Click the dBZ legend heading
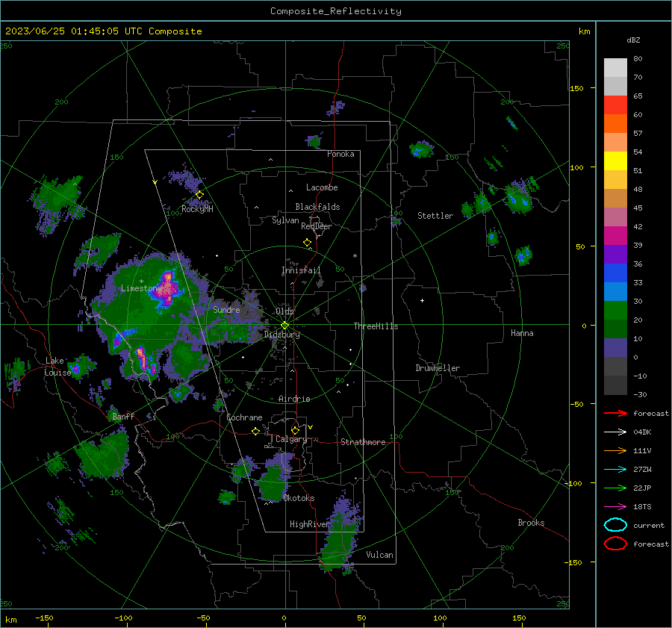Screen dimensions: 672x628 [633, 40]
